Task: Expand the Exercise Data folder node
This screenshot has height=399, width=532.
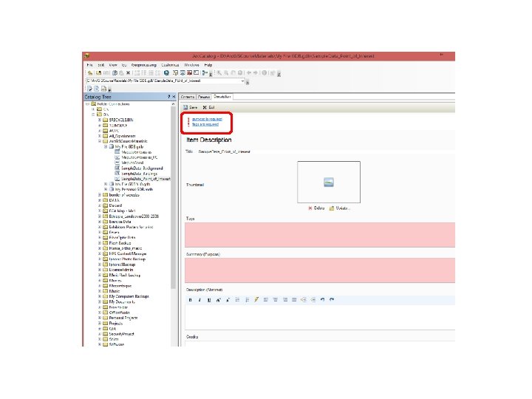Action: point(100,222)
